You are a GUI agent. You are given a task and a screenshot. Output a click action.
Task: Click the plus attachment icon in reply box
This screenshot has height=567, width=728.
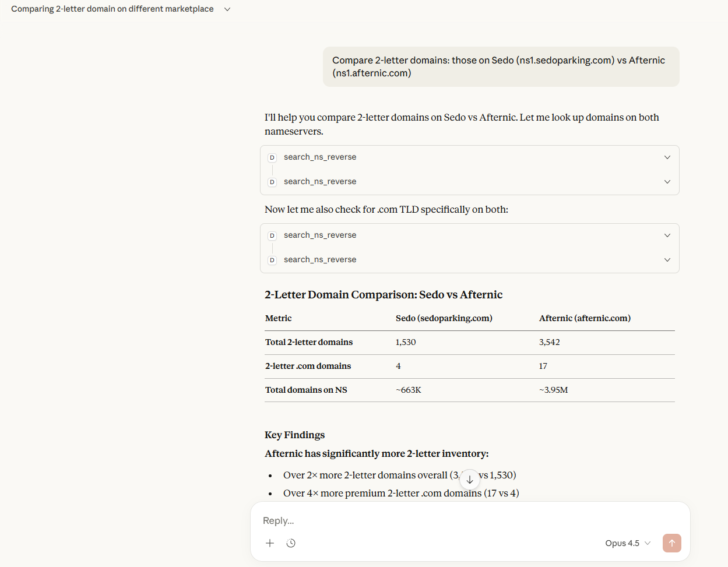(270, 543)
